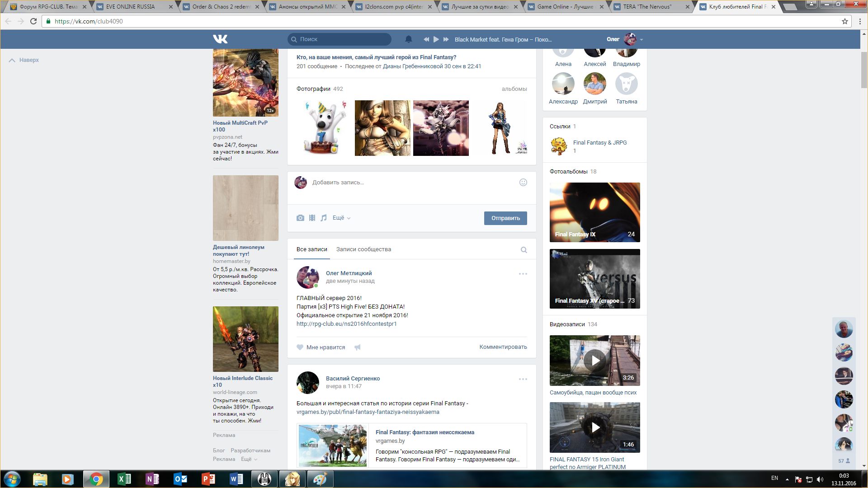Viewport: 868px width, 488px height.
Task: Open emoji picker in post box
Action: point(523,183)
